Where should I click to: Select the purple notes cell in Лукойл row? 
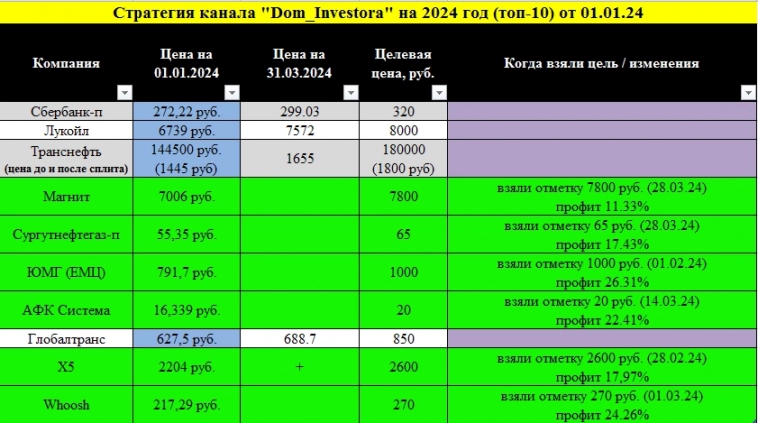tap(602, 131)
